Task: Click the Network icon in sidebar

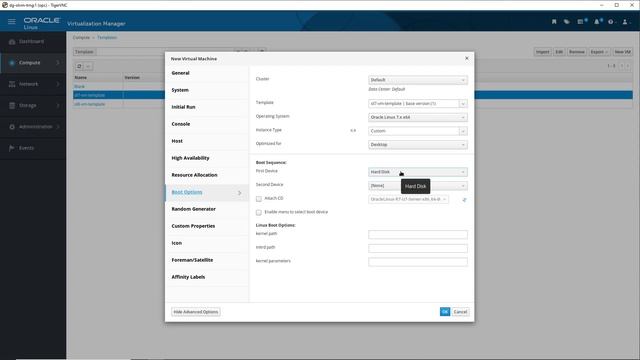Action: pos(12,84)
